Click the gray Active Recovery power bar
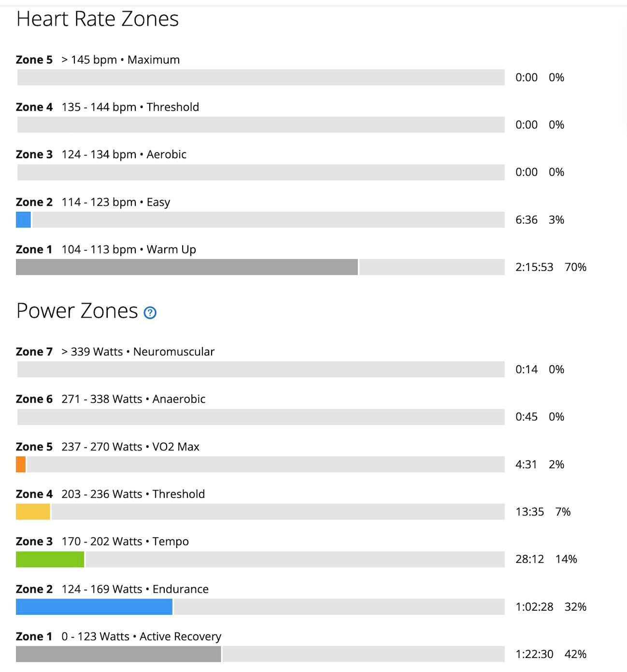The image size is (627, 672). pos(118,654)
